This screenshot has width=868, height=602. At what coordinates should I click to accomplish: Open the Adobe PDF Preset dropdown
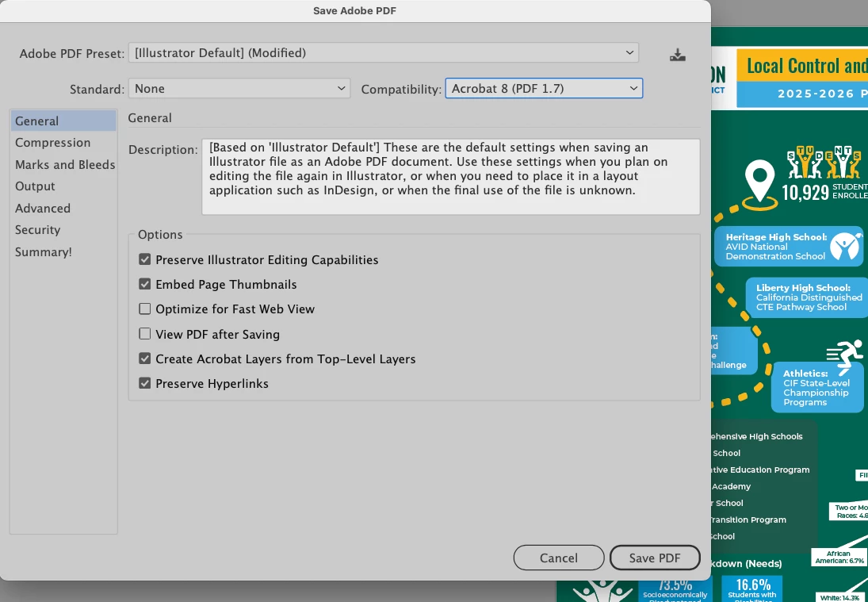[383, 52]
